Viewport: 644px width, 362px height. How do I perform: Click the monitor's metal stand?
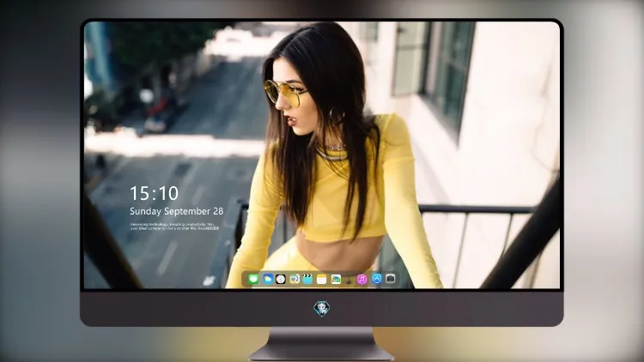[321, 344]
